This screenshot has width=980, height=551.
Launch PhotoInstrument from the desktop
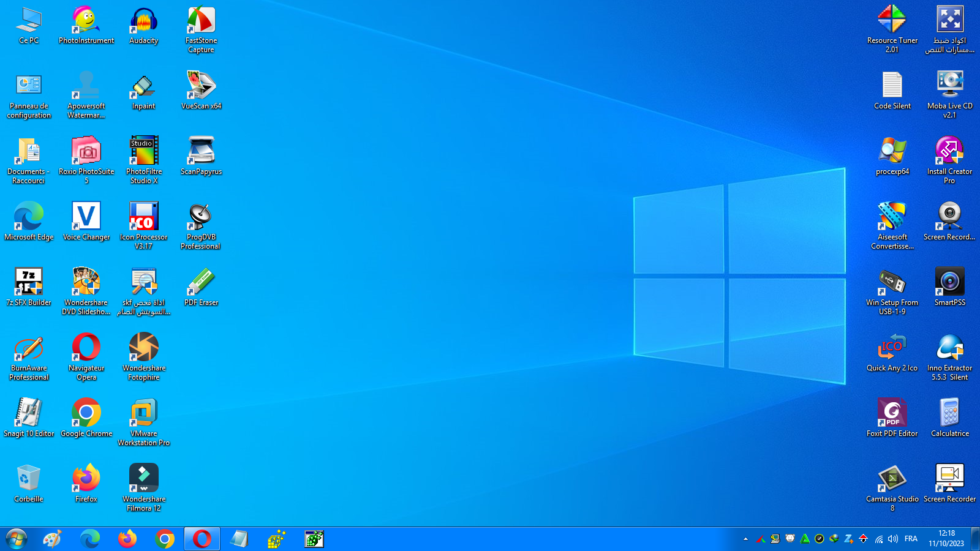coord(86,26)
